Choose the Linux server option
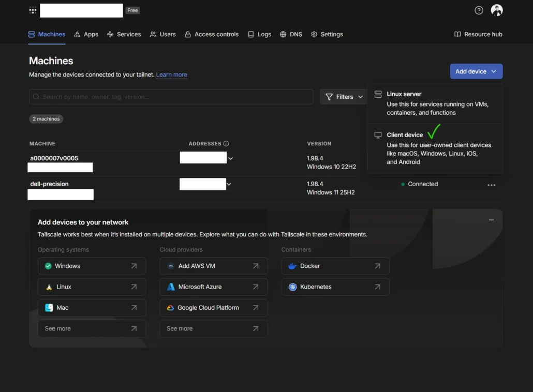Screen dimensions: 533x392 pyautogui.click(x=435, y=103)
